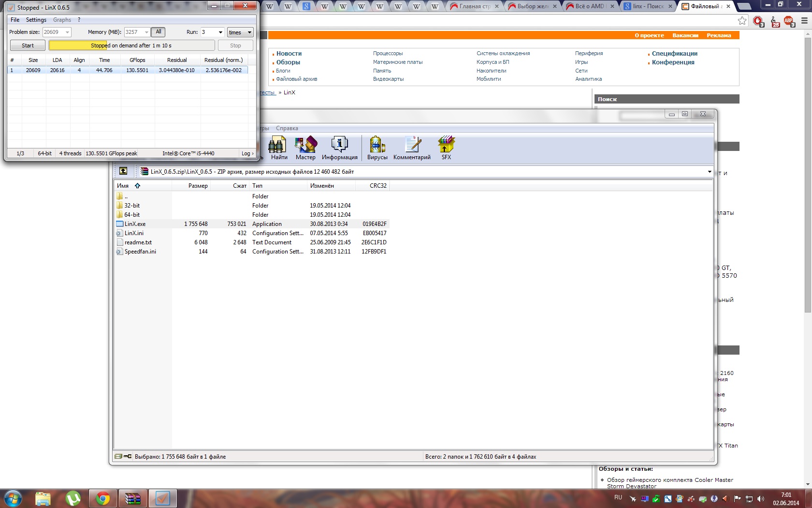Screen dimensions: 812x508
Task: Click the SFX archive conversion icon
Action: 446,148
